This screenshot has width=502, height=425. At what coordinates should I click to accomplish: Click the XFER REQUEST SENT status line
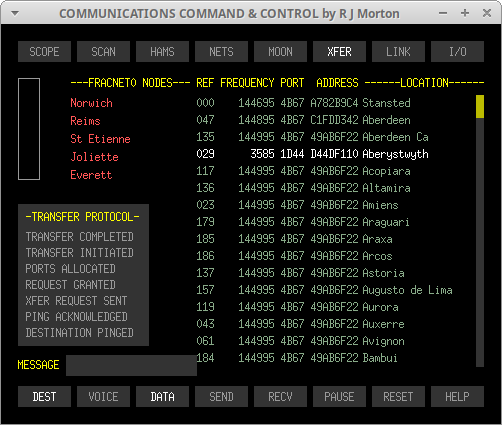tap(76, 301)
